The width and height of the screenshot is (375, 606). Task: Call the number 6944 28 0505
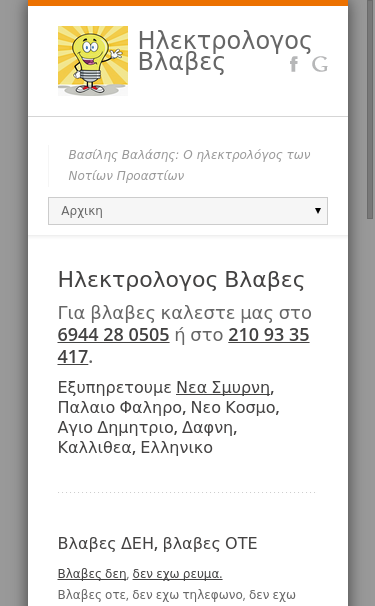[x=114, y=335]
